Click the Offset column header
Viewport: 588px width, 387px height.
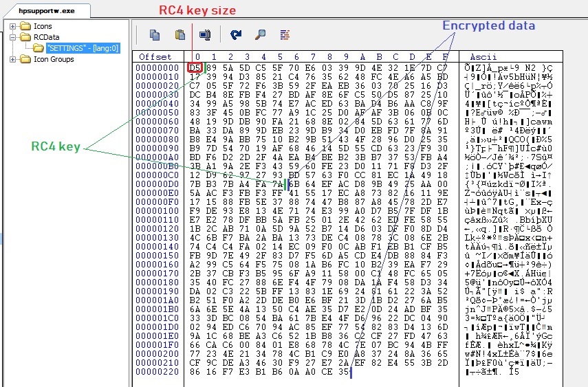point(155,57)
